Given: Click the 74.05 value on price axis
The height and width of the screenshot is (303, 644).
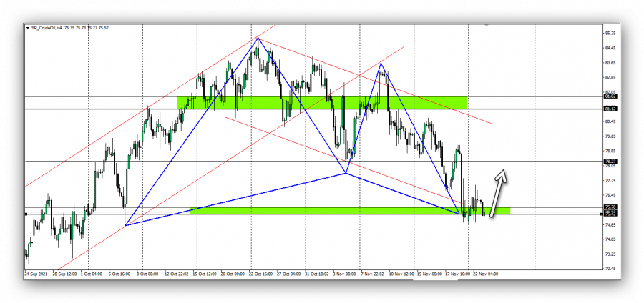Looking at the screenshot, I should tap(610, 239).
